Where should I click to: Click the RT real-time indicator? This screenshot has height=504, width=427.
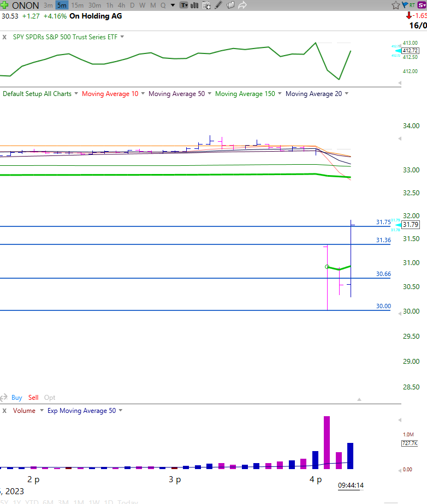[412, 5]
